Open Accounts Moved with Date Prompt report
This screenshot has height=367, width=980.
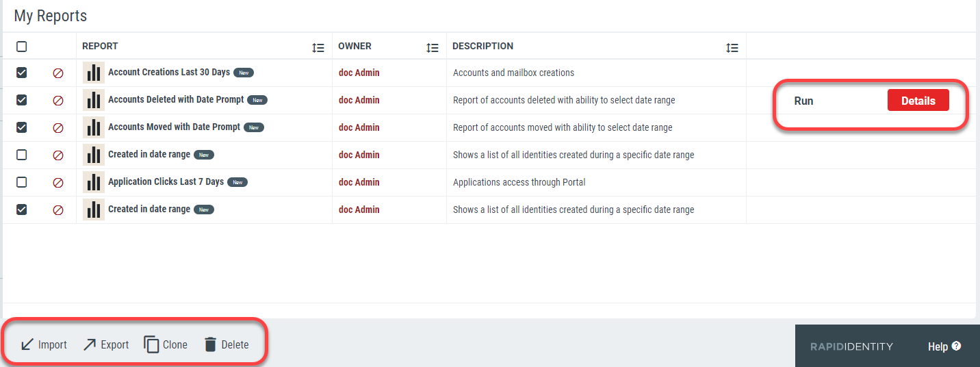pyautogui.click(x=175, y=127)
